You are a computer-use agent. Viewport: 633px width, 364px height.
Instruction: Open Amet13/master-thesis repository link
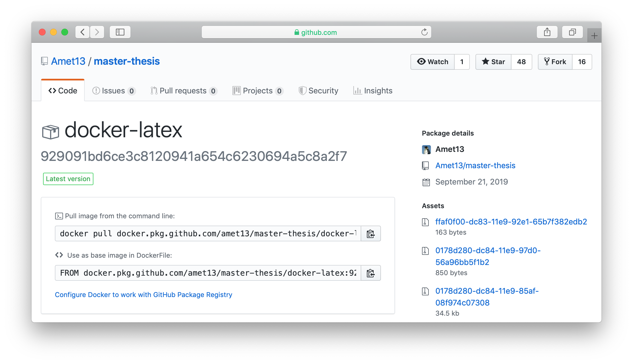point(475,165)
